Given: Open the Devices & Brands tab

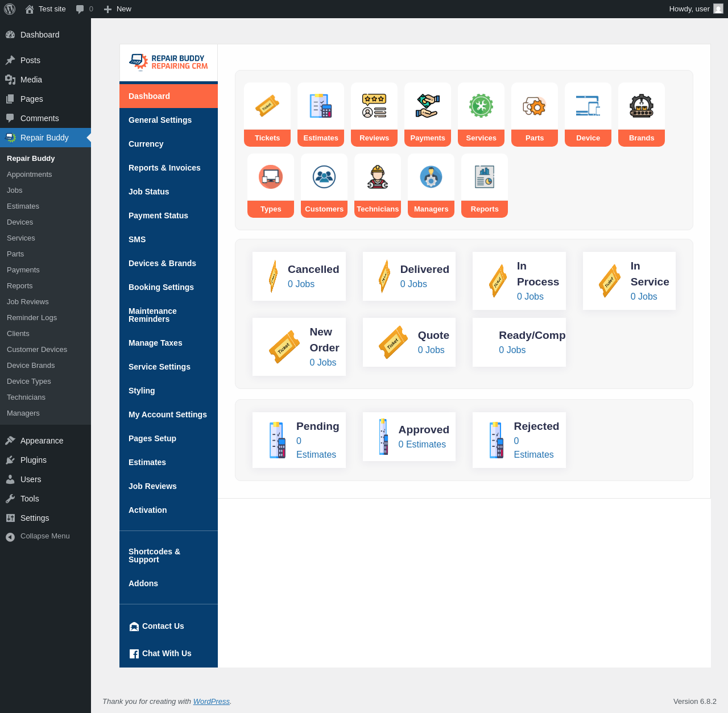Looking at the screenshot, I should (x=168, y=263).
